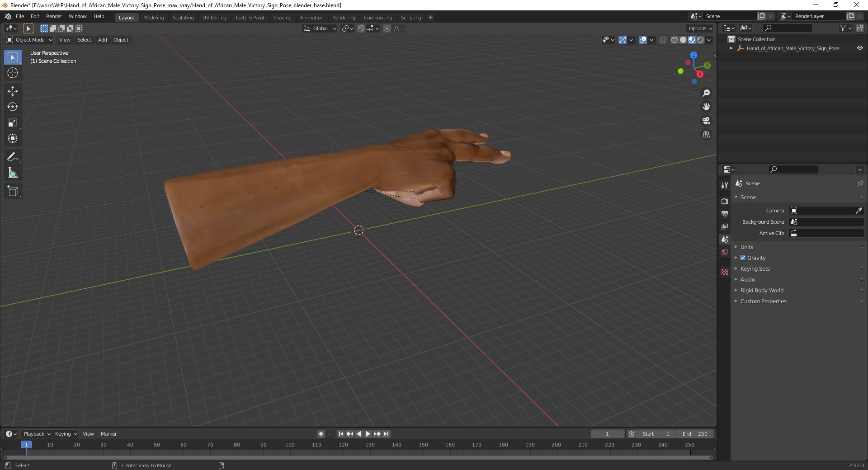Add a new workspace tab with plus

430,18
